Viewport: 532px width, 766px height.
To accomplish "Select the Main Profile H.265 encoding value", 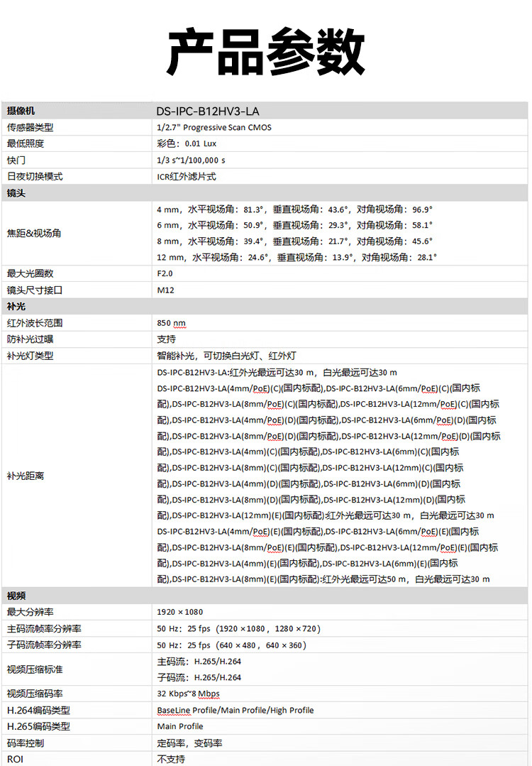I will (180, 726).
